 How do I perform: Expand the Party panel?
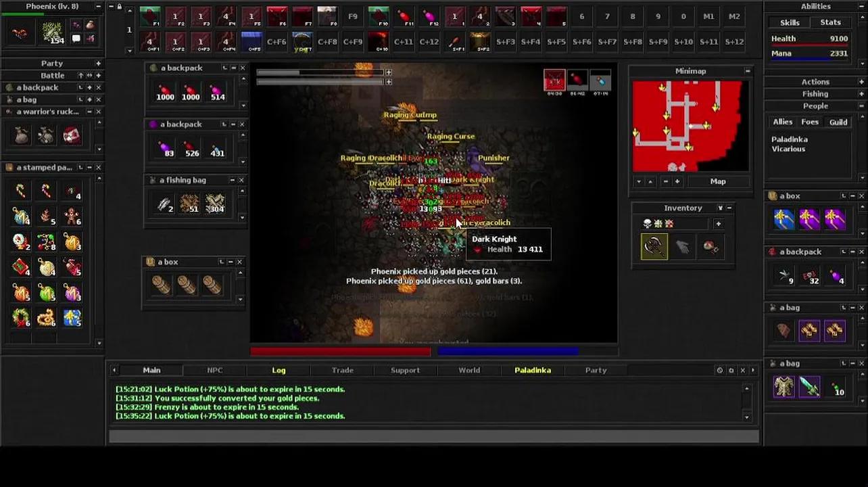(x=98, y=64)
